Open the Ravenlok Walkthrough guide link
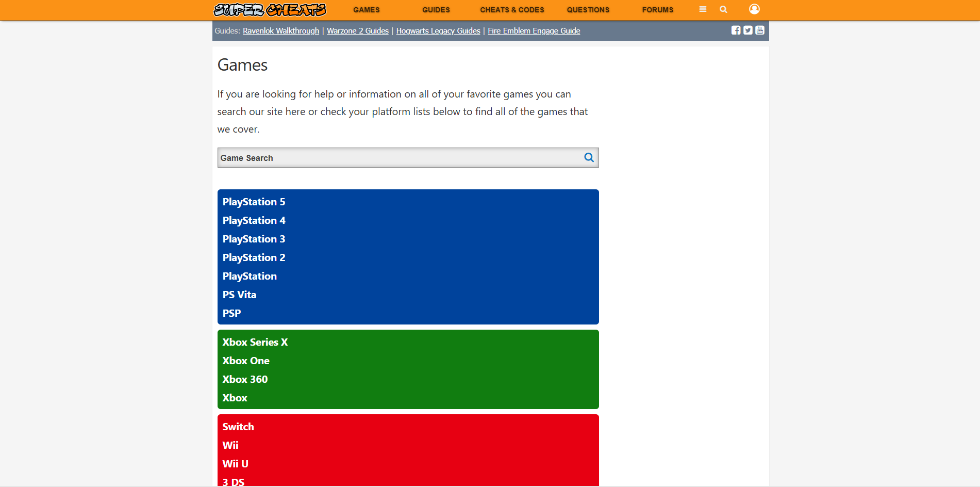The image size is (980, 487). 281,31
